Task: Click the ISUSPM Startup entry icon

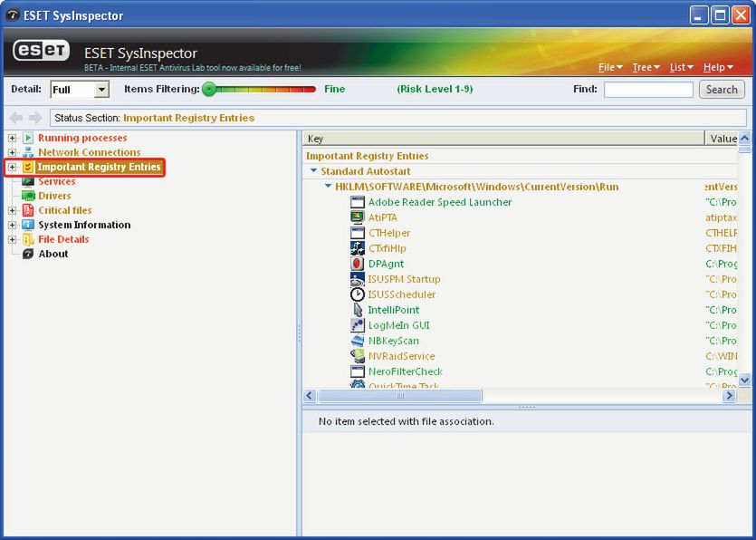Action: click(358, 279)
